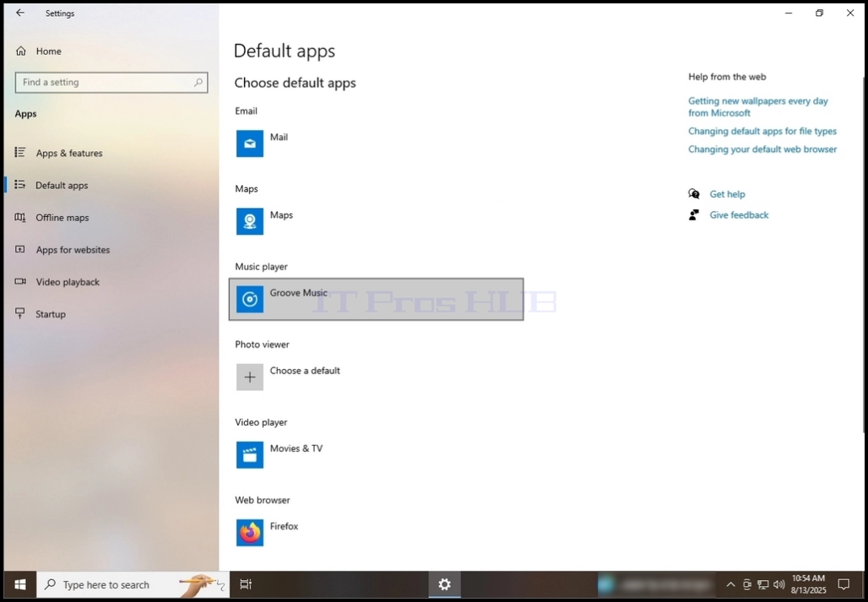Click the settings page vertical scrollbar

(865, 254)
